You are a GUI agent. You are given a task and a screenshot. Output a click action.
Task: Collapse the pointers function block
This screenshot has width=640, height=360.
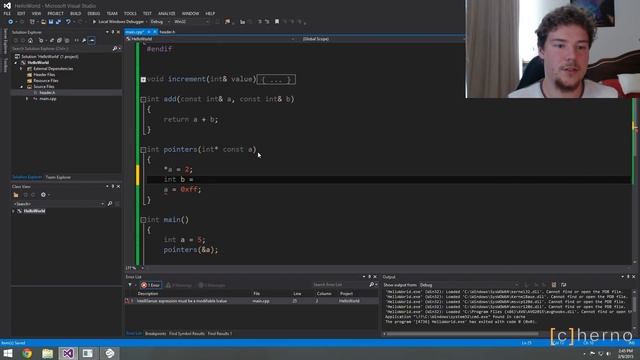pos(143,150)
